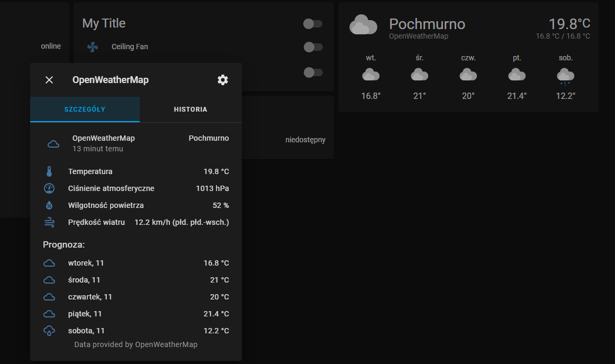Screen dimensions: 615x364
Task: Click the 'czwartek, 11' forecast row
Action: [136, 297]
